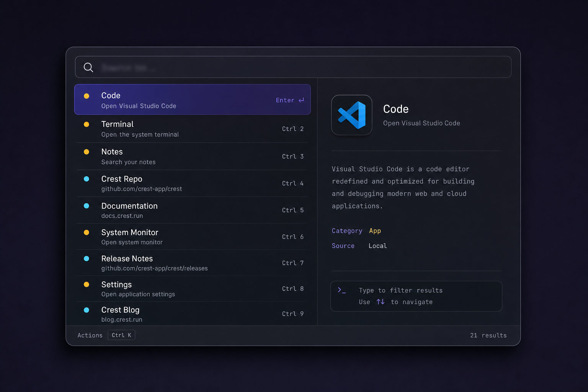Click the Source label
Image resolution: width=588 pixels, height=392 pixels.
pyautogui.click(x=343, y=246)
